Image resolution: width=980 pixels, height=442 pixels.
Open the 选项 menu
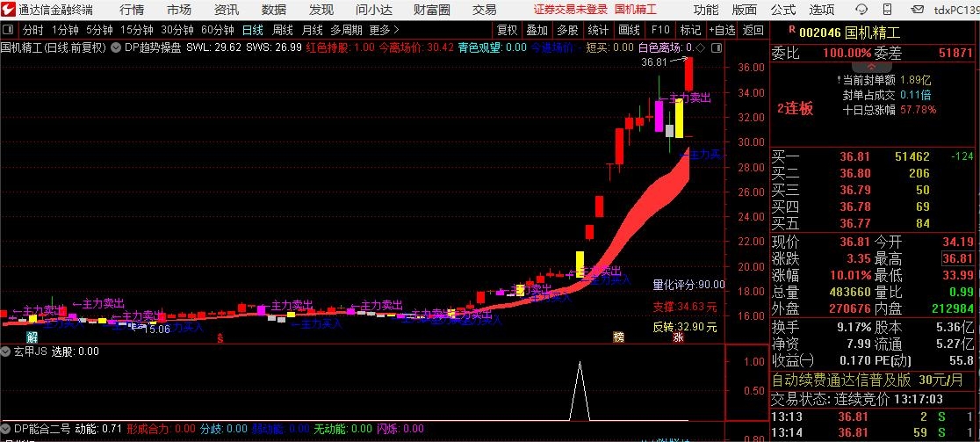pyautogui.click(x=822, y=10)
